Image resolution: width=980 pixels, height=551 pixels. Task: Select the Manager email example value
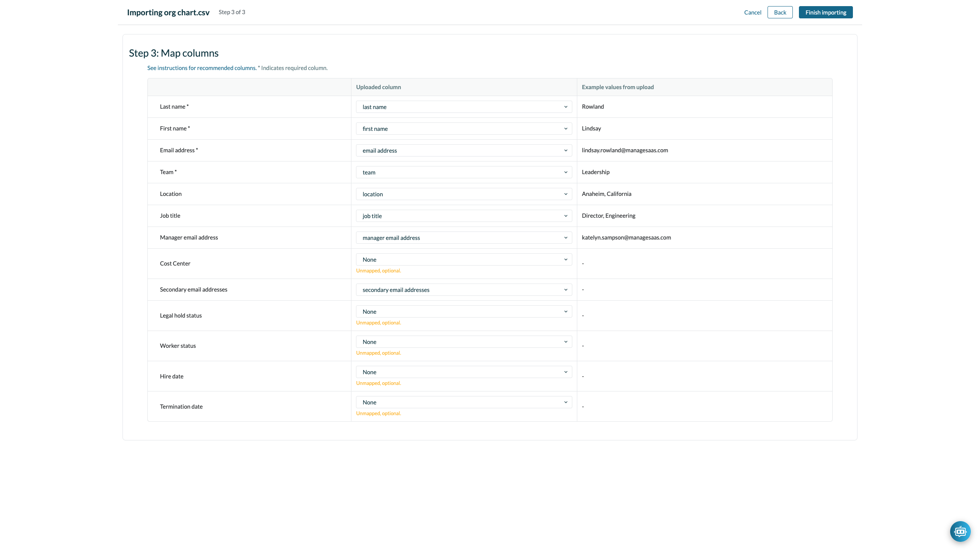[x=626, y=237]
